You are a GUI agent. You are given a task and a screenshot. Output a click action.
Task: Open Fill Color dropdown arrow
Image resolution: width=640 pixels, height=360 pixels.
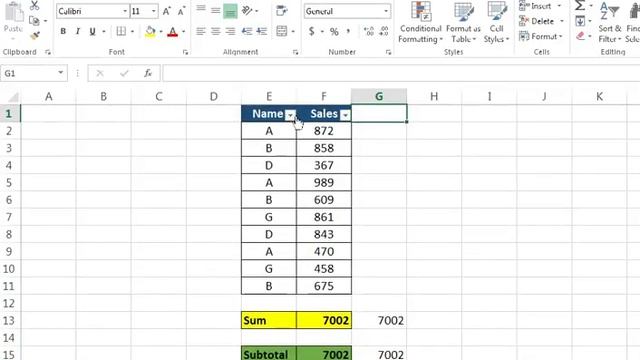(161, 31)
